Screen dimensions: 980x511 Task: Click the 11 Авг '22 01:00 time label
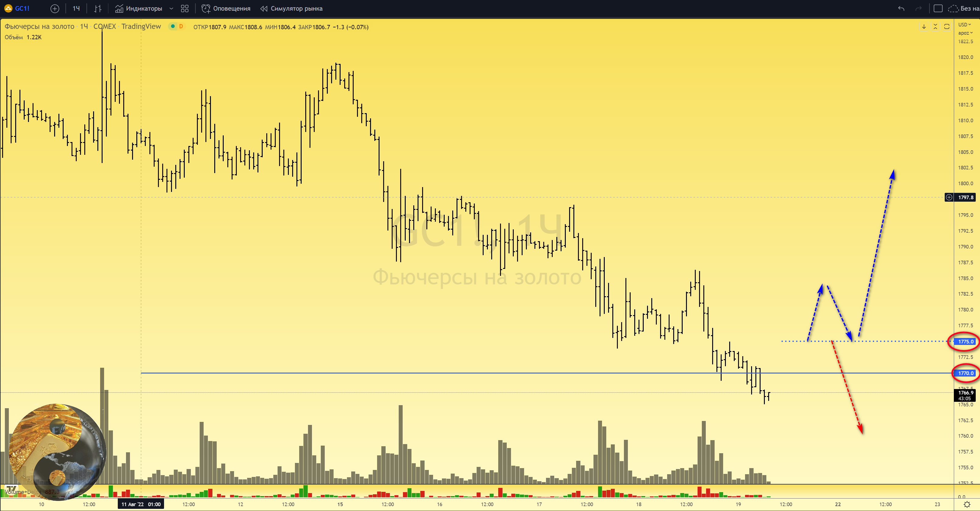coord(141,505)
